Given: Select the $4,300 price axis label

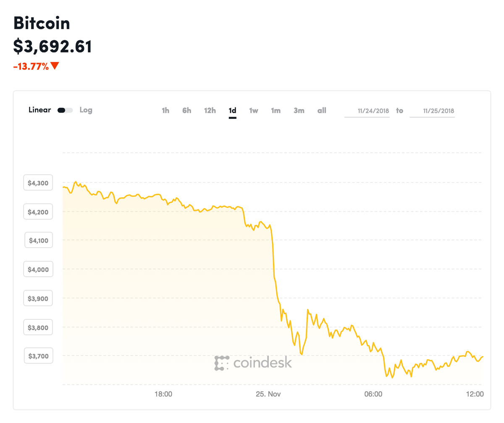Looking at the screenshot, I should [x=38, y=183].
